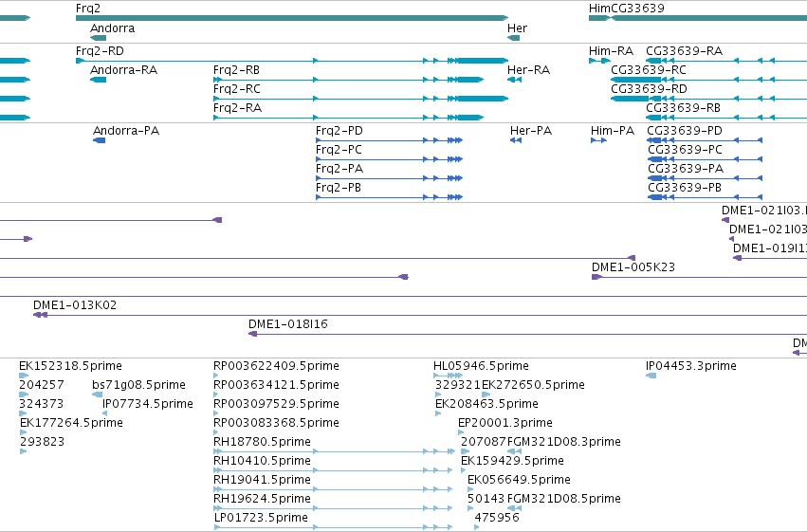The height and width of the screenshot is (532, 807).
Task: Click the CG33639-PD protein label
Action: [x=685, y=131]
